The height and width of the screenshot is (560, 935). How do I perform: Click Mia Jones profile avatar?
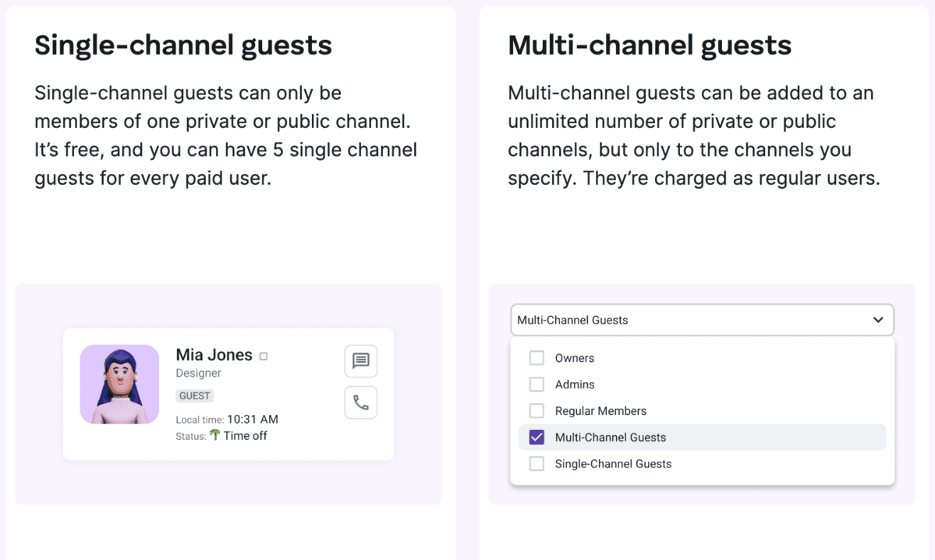[x=119, y=384]
